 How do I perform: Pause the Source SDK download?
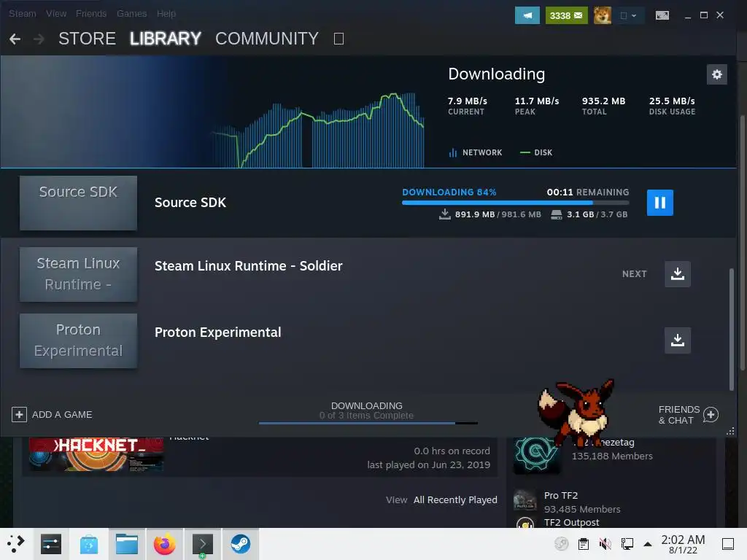click(x=659, y=203)
